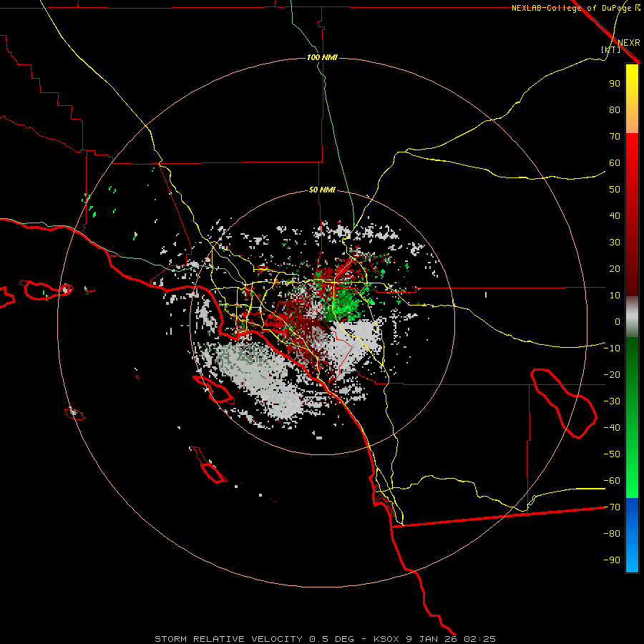Click the 100 NMI range ring label
The image size is (644, 644).
[323, 57]
